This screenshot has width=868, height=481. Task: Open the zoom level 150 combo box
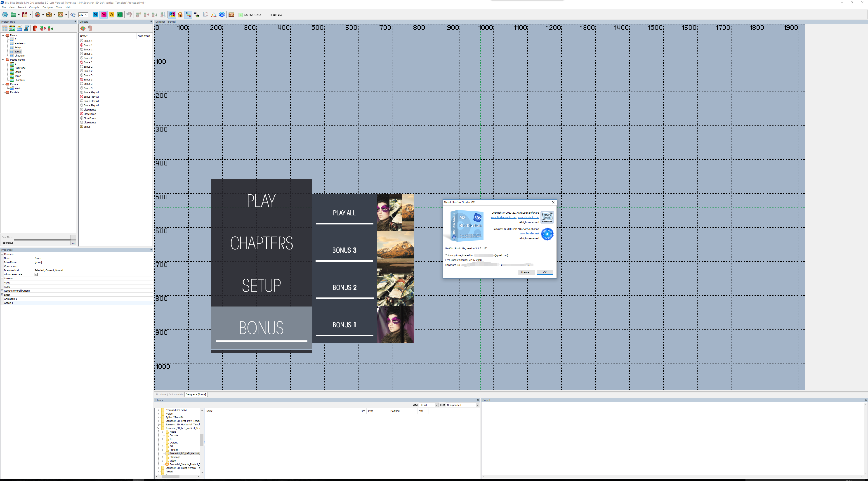pos(83,15)
